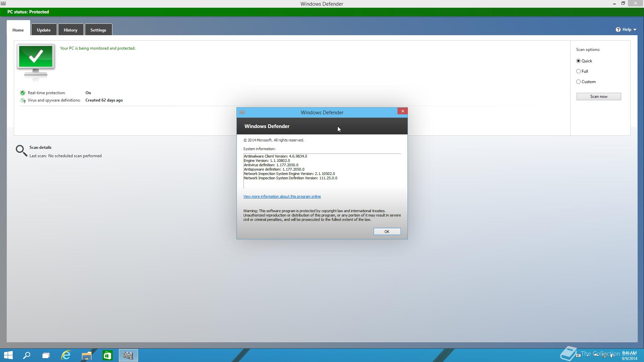Select the Quick scan option
Screen dimensions: 644x362
(x=584, y=61)
